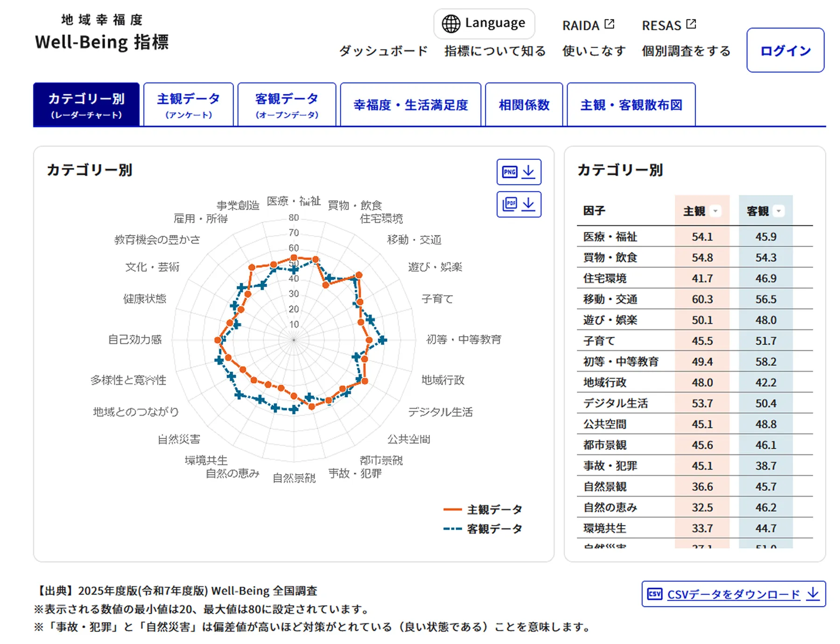This screenshot has height=644, width=840.
Task: Open the RAIDA external link
Action: [588, 25]
